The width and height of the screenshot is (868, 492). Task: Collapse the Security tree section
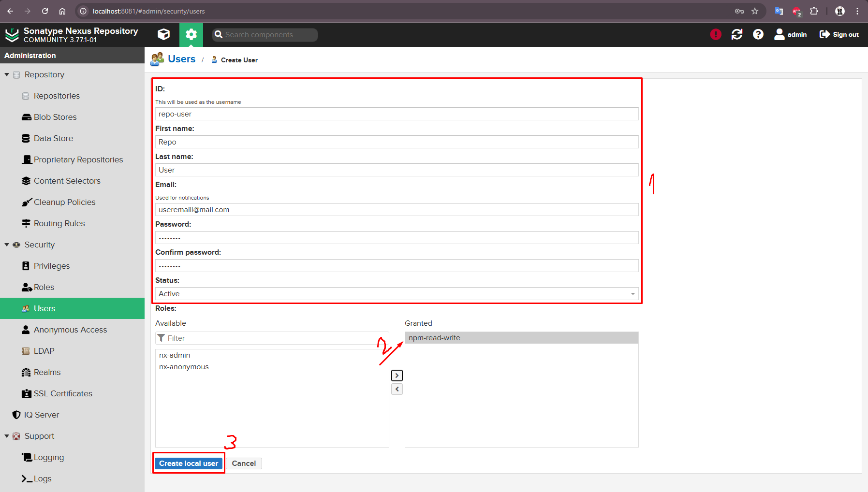(7, 245)
